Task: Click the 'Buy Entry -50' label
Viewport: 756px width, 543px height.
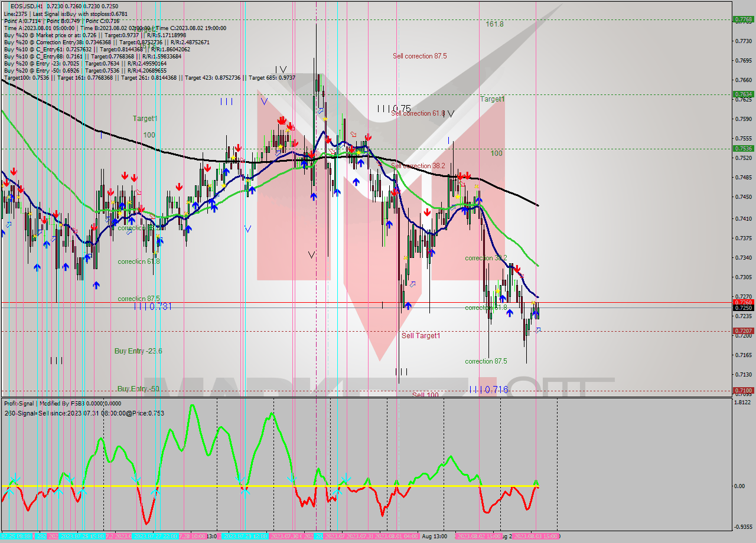Action: point(138,389)
